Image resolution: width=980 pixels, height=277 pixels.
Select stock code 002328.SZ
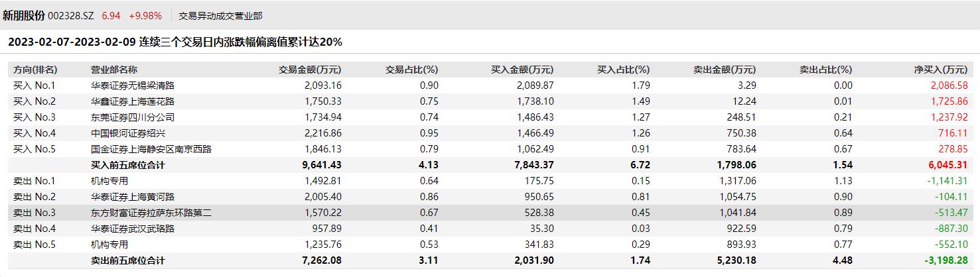(x=71, y=15)
